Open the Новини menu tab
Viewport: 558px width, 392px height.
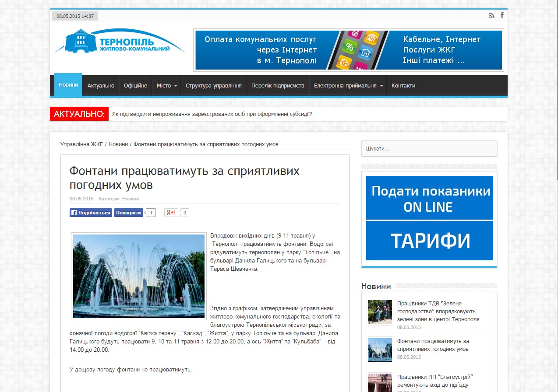pos(68,85)
